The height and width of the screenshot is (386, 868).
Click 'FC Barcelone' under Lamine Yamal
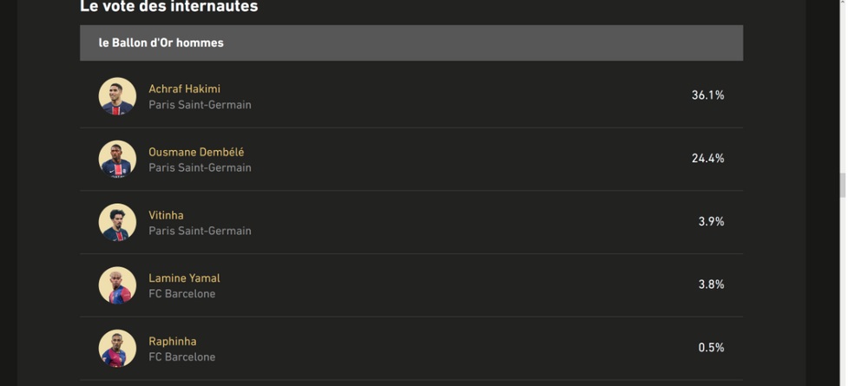coord(181,294)
